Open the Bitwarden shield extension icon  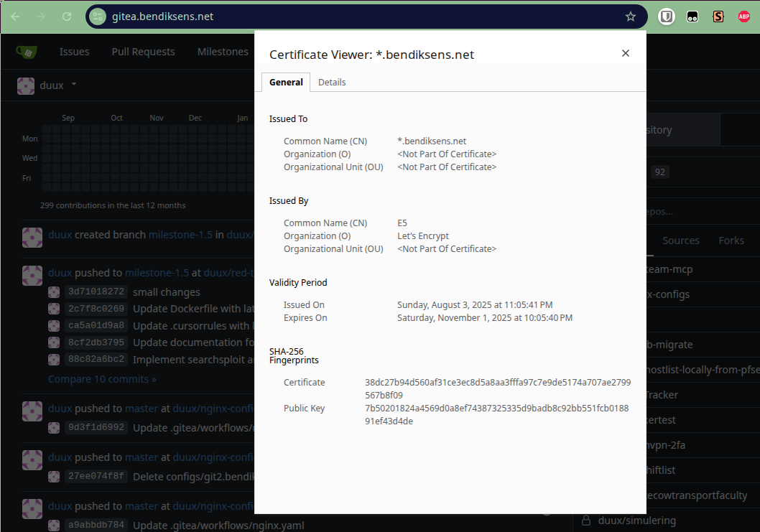tap(667, 17)
